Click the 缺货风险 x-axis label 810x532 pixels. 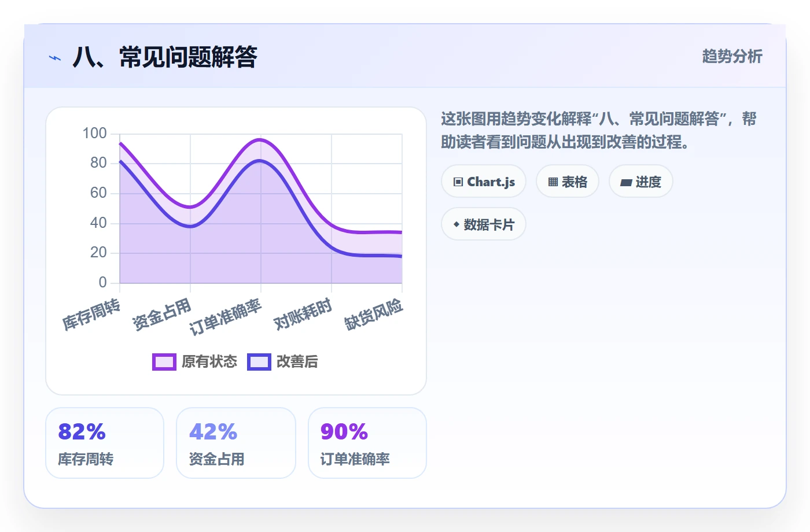[374, 315]
